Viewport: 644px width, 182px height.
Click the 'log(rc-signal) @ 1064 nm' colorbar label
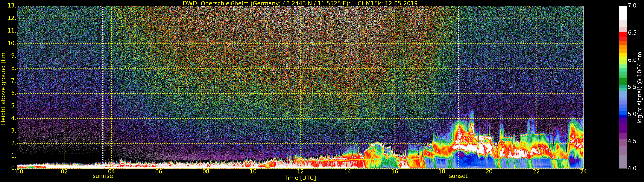(639, 88)
